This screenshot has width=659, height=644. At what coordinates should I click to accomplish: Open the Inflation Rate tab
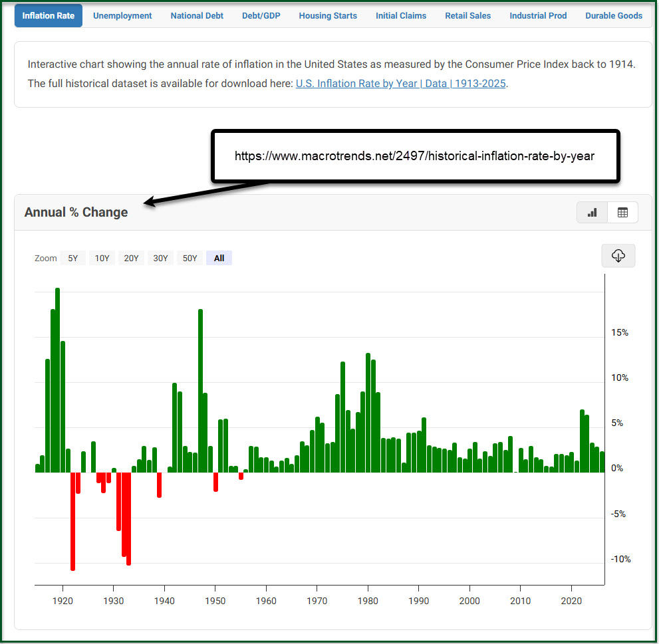tap(49, 15)
